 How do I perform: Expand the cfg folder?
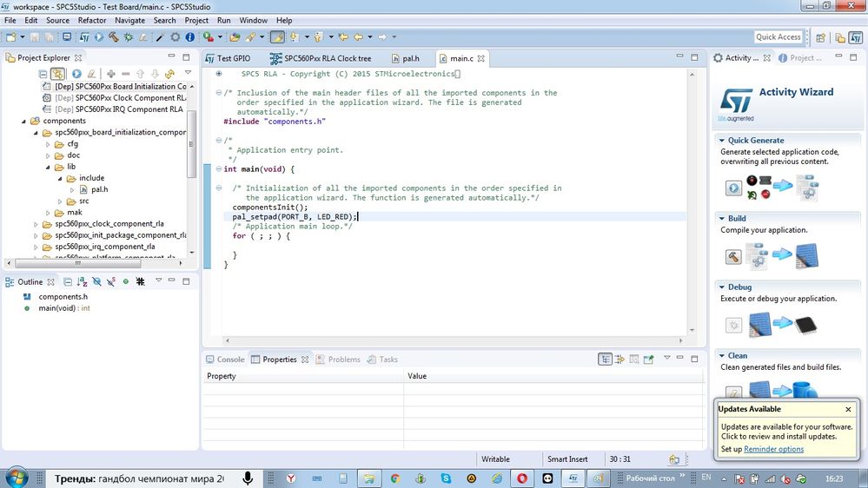[48, 144]
